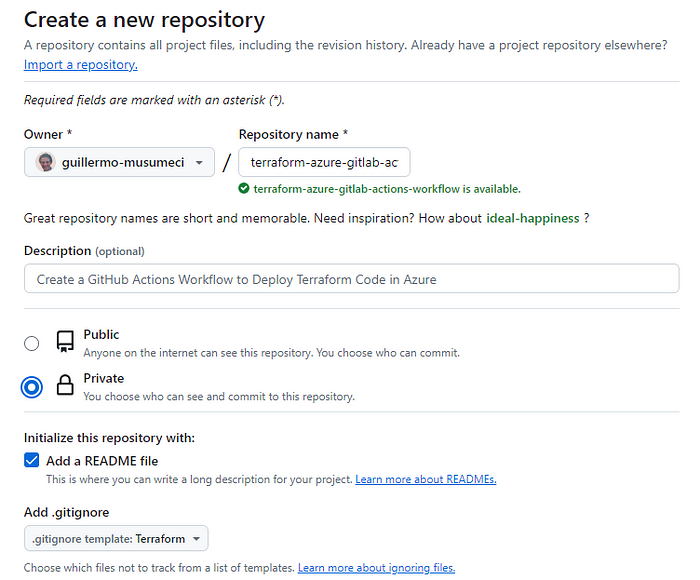Click the Description text field
700x580 pixels.
pos(352,279)
